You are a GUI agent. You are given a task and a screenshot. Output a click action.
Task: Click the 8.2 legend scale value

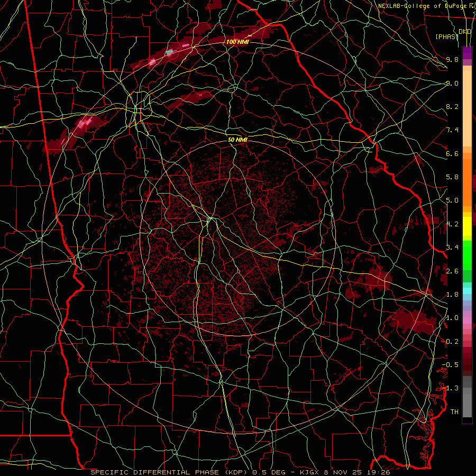(452, 106)
